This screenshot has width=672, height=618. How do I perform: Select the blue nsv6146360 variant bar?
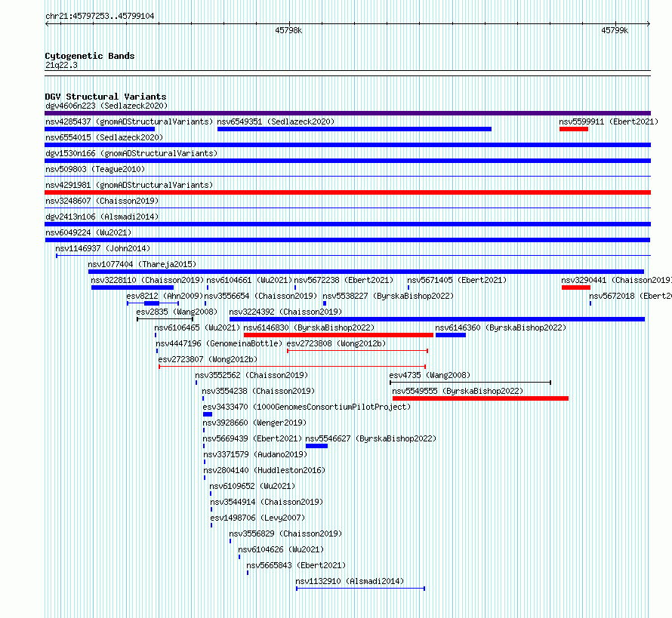tap(451, 335)
